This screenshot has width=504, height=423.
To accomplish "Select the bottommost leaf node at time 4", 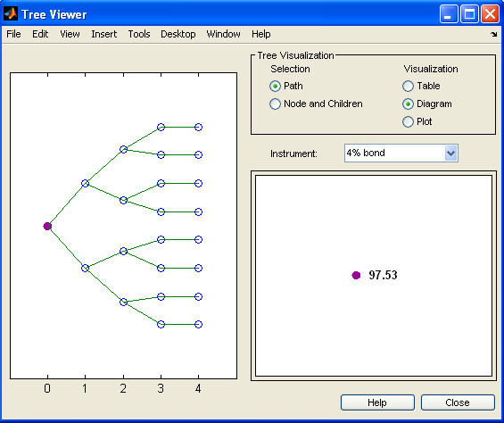I will 198,324.
